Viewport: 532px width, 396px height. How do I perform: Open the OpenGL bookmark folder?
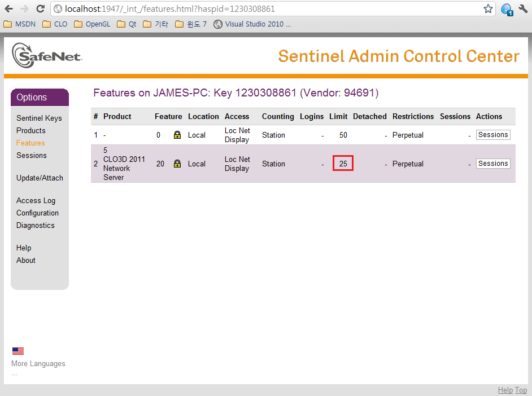[x=92, y=24]
